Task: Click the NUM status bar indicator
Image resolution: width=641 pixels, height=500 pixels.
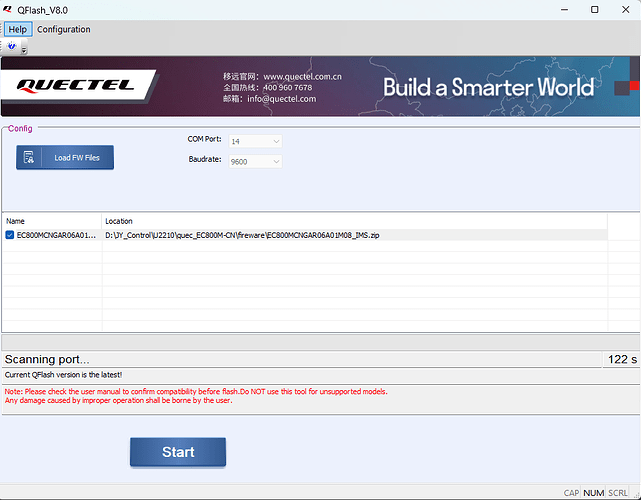Action: point(594,493)
